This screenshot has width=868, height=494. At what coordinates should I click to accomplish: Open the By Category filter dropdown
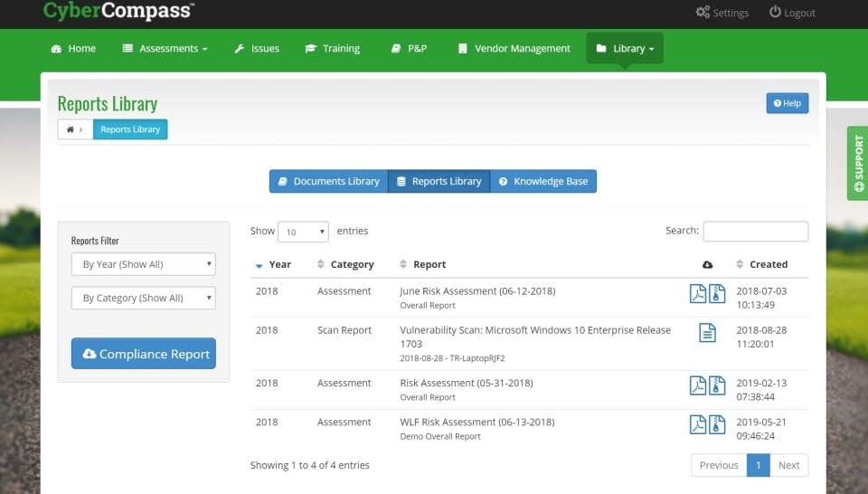144,298
